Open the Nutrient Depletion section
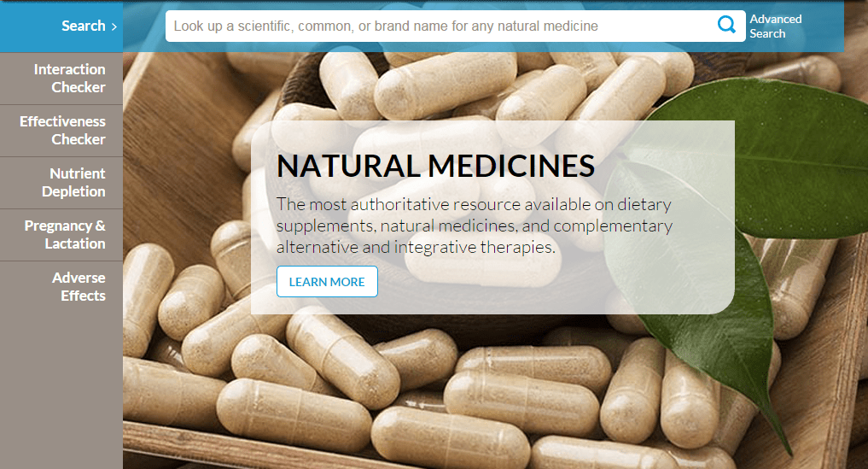868x469 pixels. [61, 183]
